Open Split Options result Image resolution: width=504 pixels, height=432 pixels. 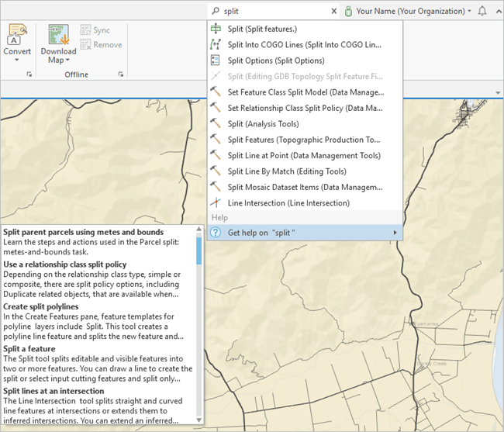[305, 60]
